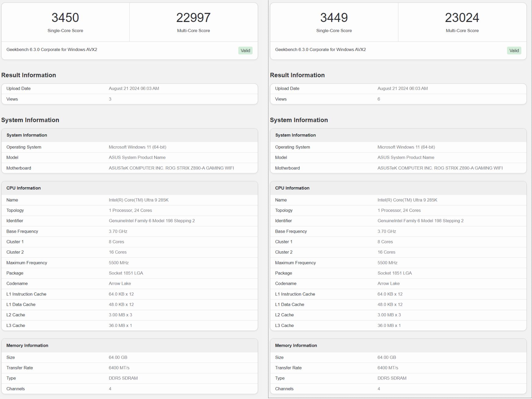This screenshot has height=399, width=532.
Task: Click the ROG STRIX Z890-A motherboard value on right
Action: click(x=440, y=168)
